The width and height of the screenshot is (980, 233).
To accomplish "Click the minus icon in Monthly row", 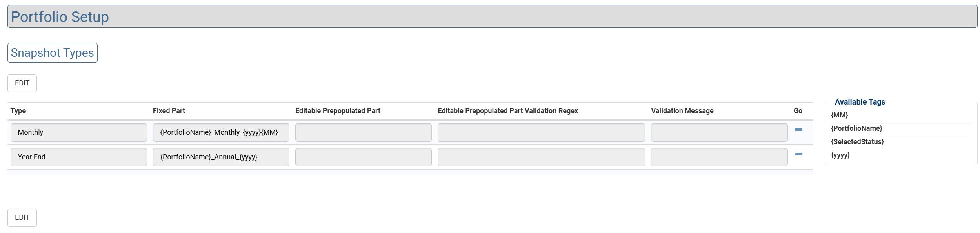I will click(x=798, y=130).
